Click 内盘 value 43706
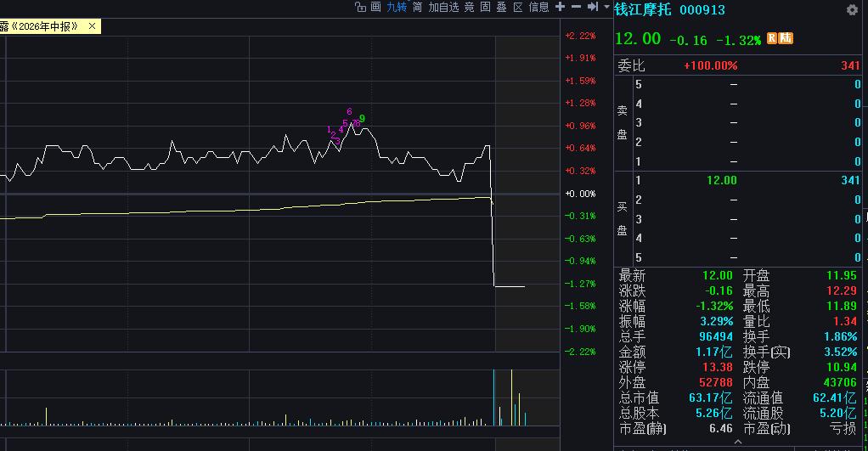 tap(840, 382)
